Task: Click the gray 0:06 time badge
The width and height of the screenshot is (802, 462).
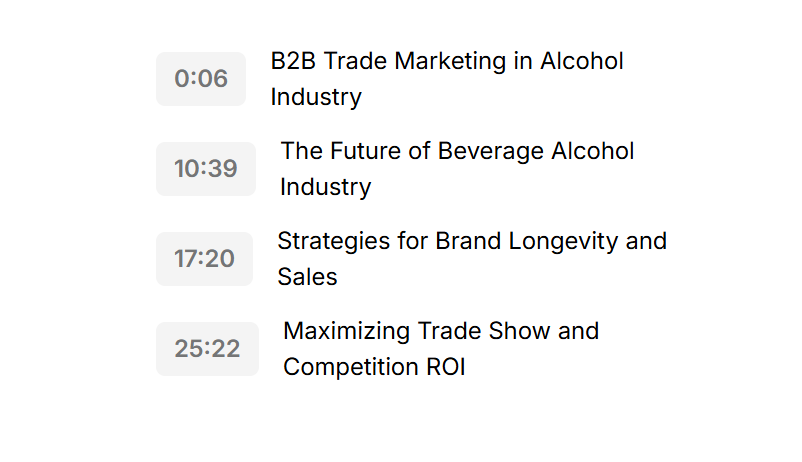Action: click(201, 79)
